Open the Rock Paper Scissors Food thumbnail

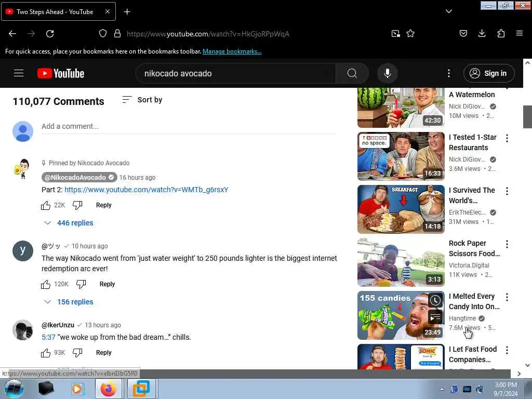(401, 262)
